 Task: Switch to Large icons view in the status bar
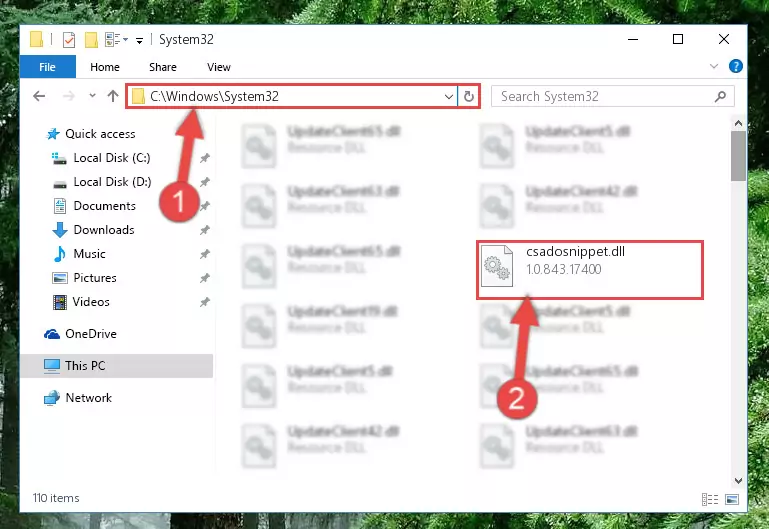(732, 500)
